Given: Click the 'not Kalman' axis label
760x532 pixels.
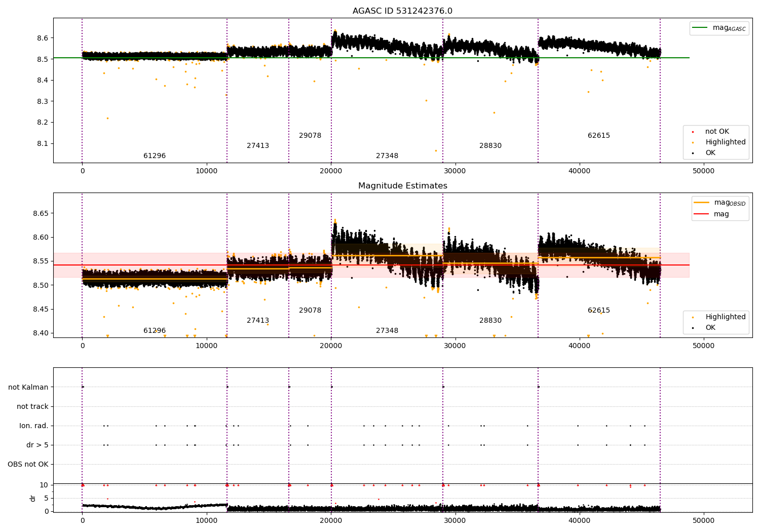Looking at the screenshot, I should coord(28,388).
